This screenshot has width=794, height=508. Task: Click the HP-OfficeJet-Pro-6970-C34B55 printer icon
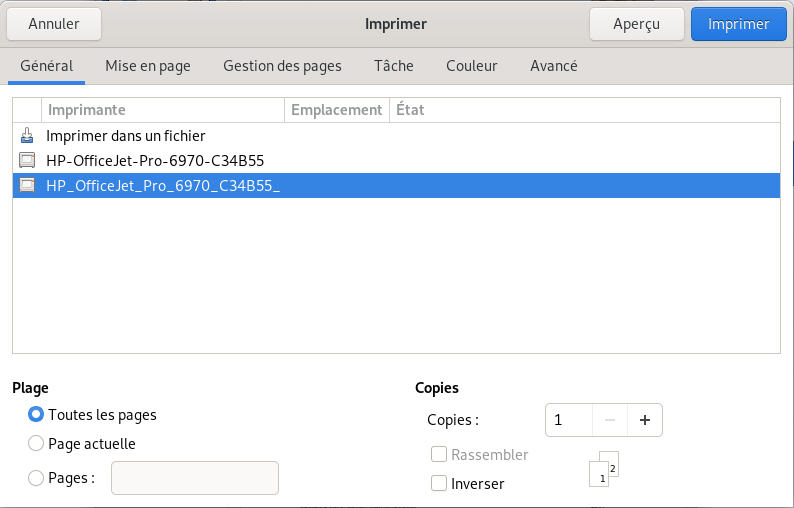27,160
